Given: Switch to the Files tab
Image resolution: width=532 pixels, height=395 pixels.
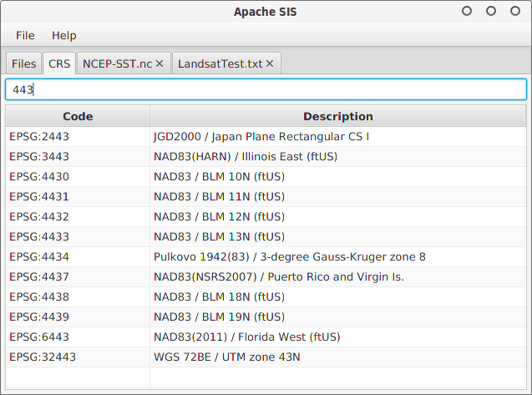Looking at the screenshot, I should (23, 63).
